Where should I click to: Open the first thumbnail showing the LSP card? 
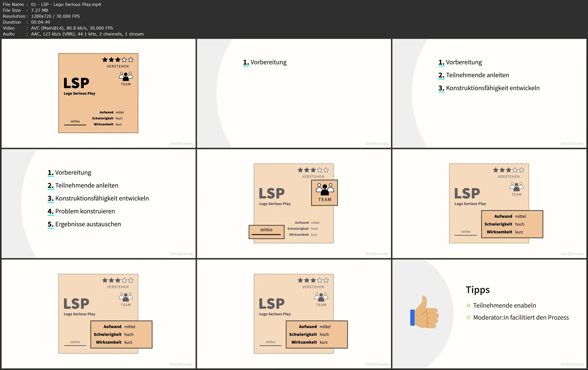[98, 93]
